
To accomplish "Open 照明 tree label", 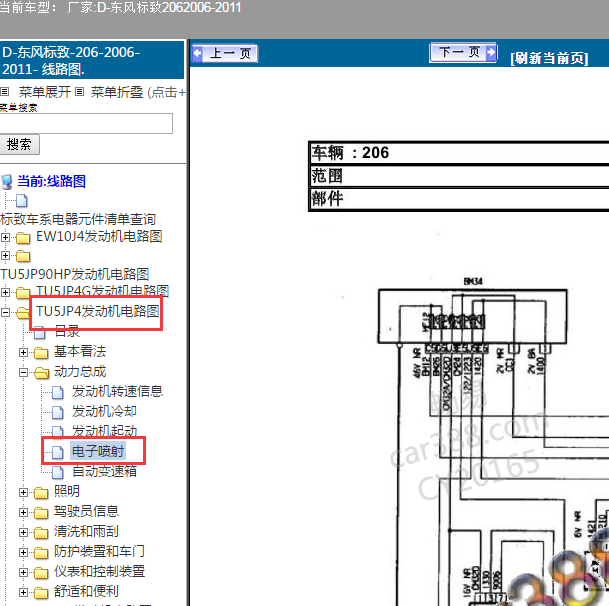I will [x=67, y=491].
